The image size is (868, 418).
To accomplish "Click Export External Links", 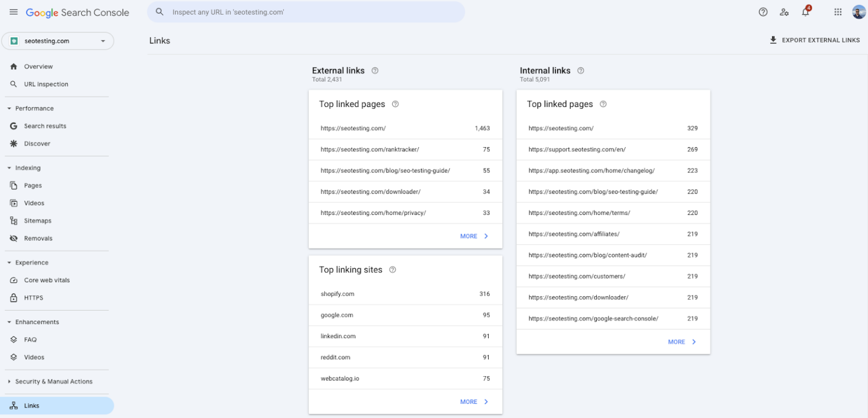I will pos(815,40).
